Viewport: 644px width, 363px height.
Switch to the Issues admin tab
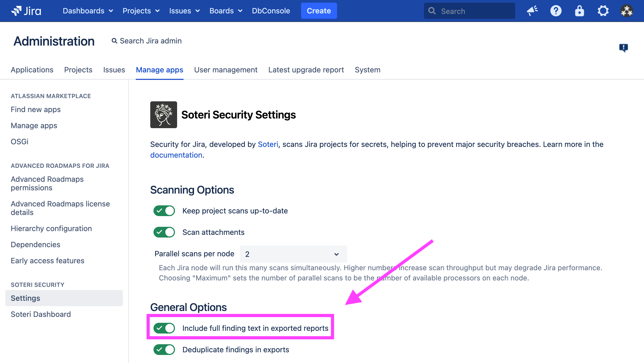point(114,70)
